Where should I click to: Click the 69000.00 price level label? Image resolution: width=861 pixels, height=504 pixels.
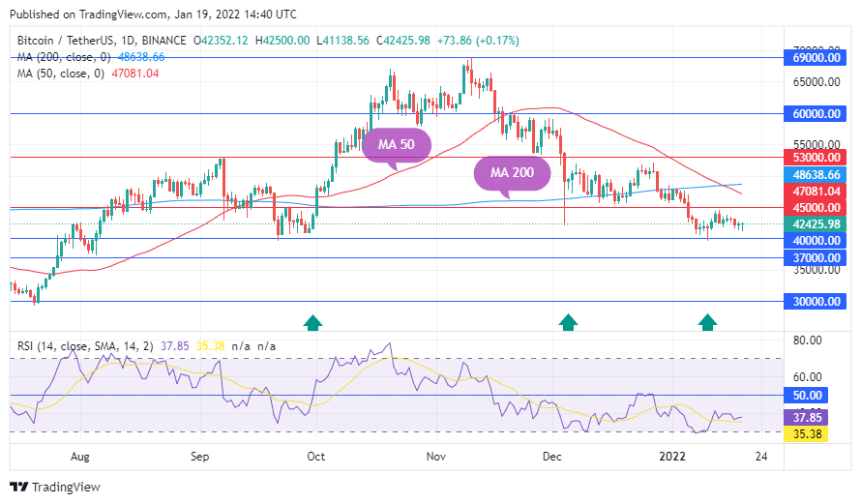click(x=816, y=59)
